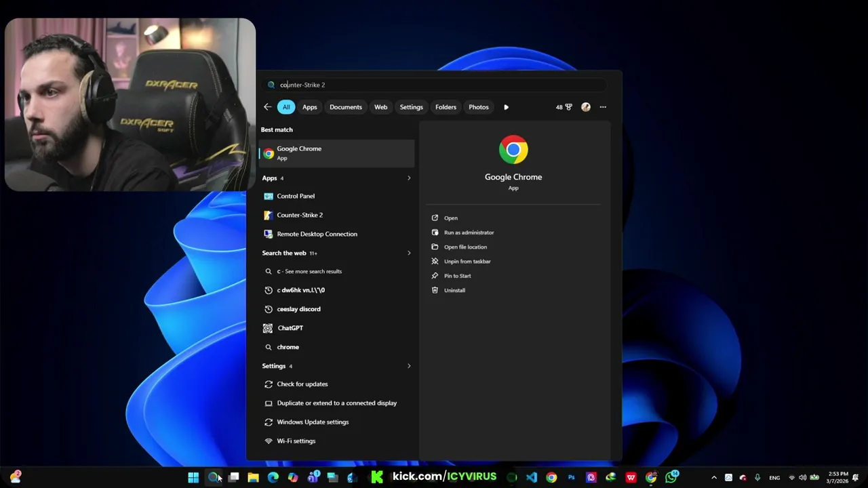The height and width of the screenshot is (488, 868).
Task: Switch to the All filter tab
Action: [x=286, y=107]
